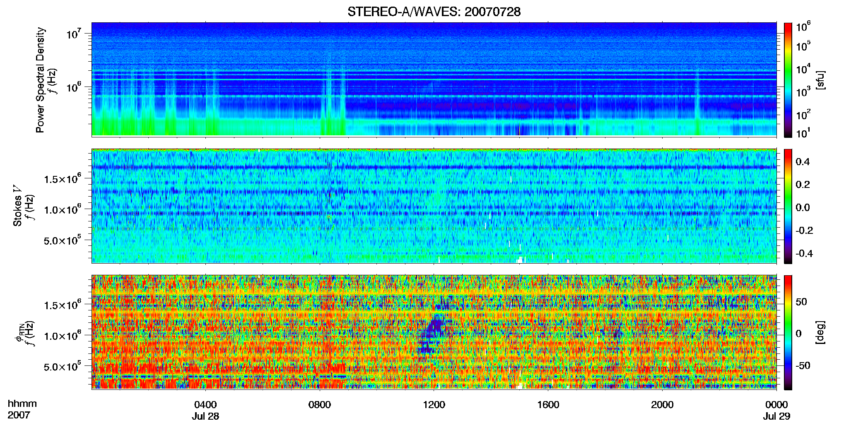The height and width of the screenshot is (447, 868).
Task: Click the Stokes V axis label
Action: (17, 206)
